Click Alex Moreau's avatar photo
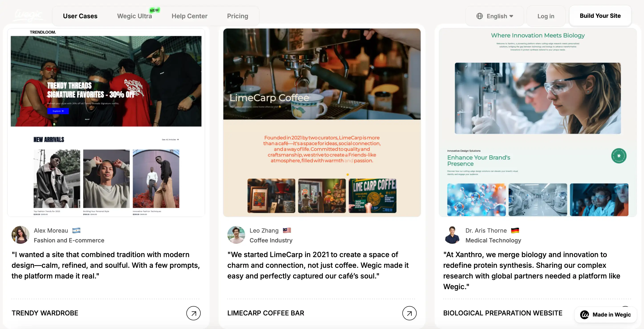 [20, 235]
